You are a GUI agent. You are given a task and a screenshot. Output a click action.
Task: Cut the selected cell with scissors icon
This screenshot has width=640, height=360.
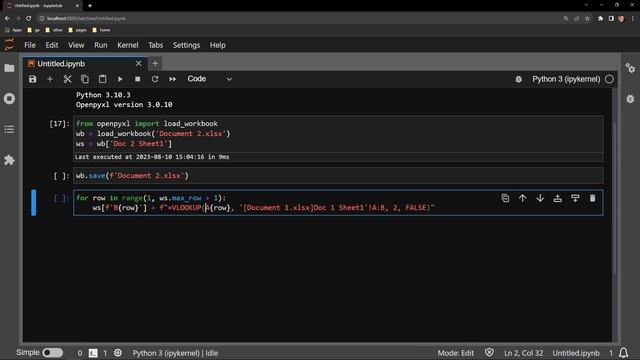click(67, 79)
